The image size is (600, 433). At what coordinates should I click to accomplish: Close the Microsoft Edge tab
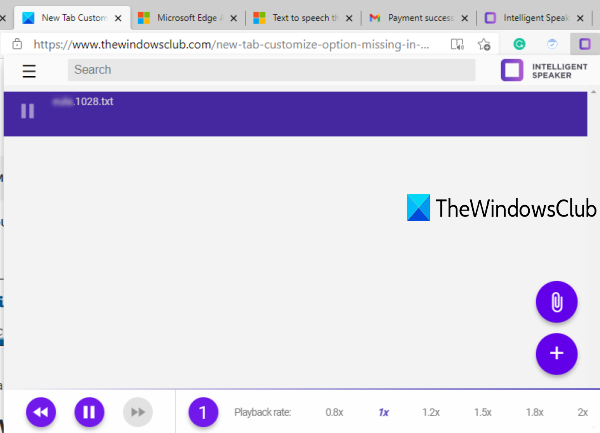[233, 18]
